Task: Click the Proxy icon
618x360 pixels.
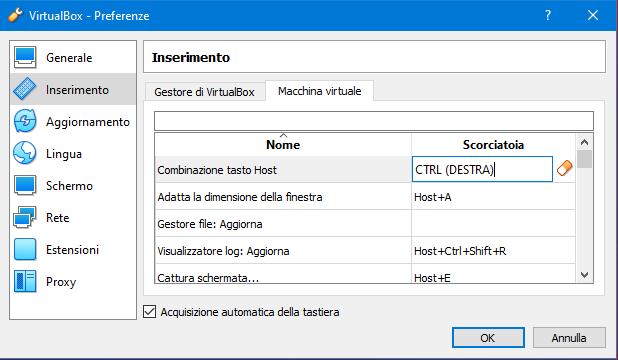Action: tap(24, 281)
